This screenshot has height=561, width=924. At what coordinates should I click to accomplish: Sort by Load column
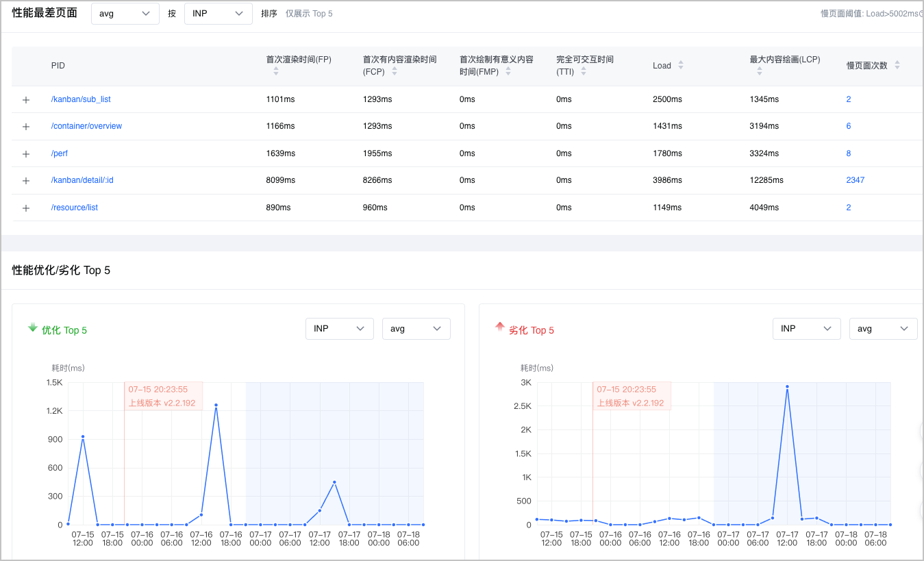[x=681, y=65]
